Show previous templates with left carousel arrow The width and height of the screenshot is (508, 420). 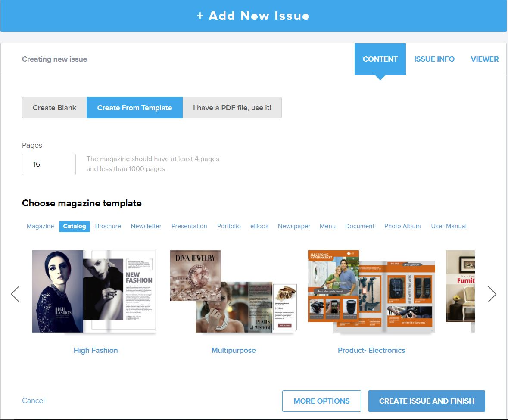[15, 294]
